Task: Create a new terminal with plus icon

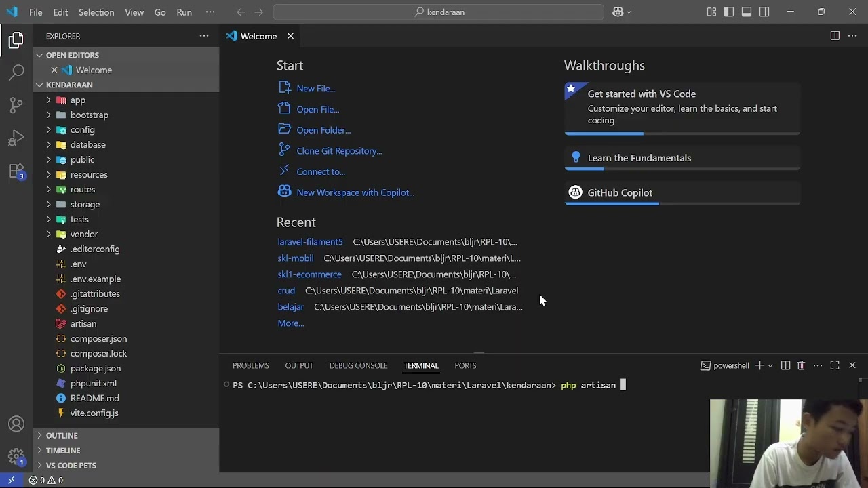Action: pyautogui.click(x=759, y=365)
